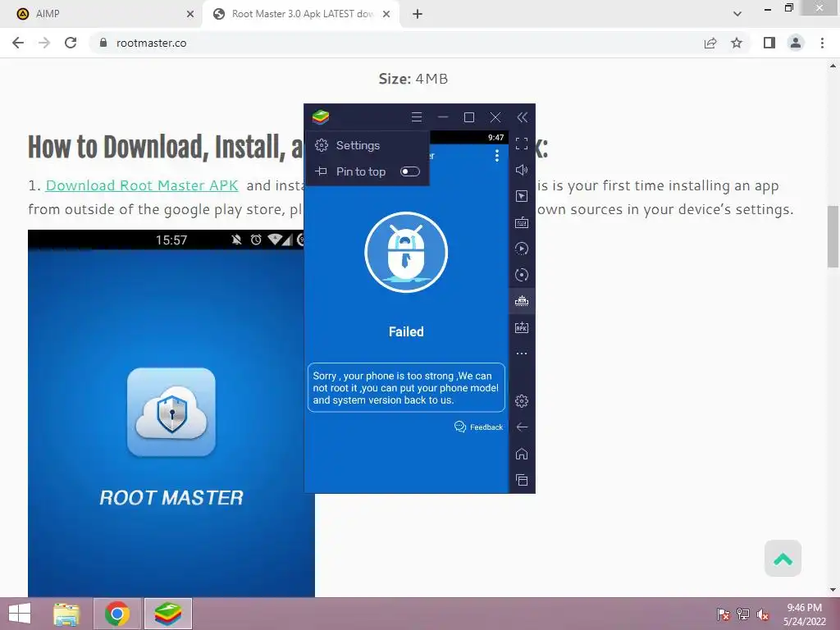Image resolution: width=840 pixels, height=630 pixels.
Task: Click scrollbar up arrow in Chrome
Action: click(x=833, y=66)
